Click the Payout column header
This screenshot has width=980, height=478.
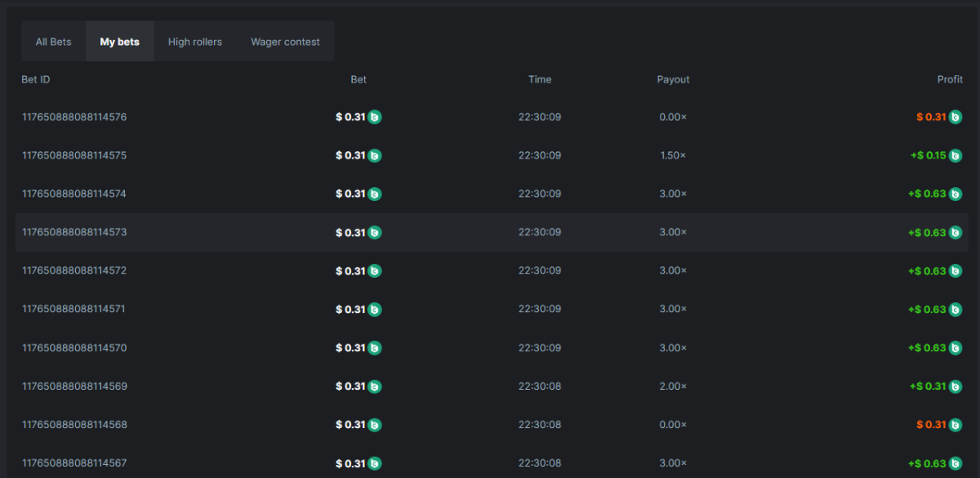point(673,79)
